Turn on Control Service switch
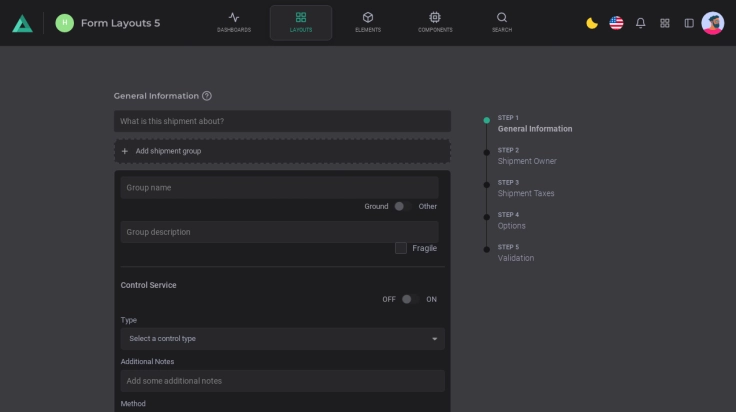Viewport: 736px width, 412px height. [408, 299]
